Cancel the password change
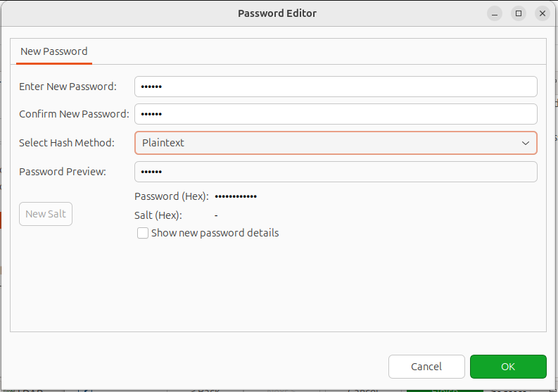The height and width of the screenshot is (392, 558). pos(426,367)
